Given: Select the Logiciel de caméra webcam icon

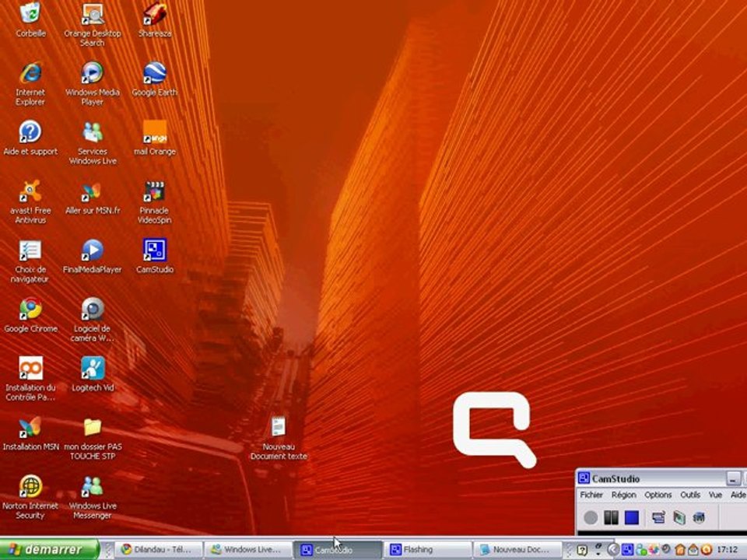Looking at the screenshot, I should (x=92, y=319).
